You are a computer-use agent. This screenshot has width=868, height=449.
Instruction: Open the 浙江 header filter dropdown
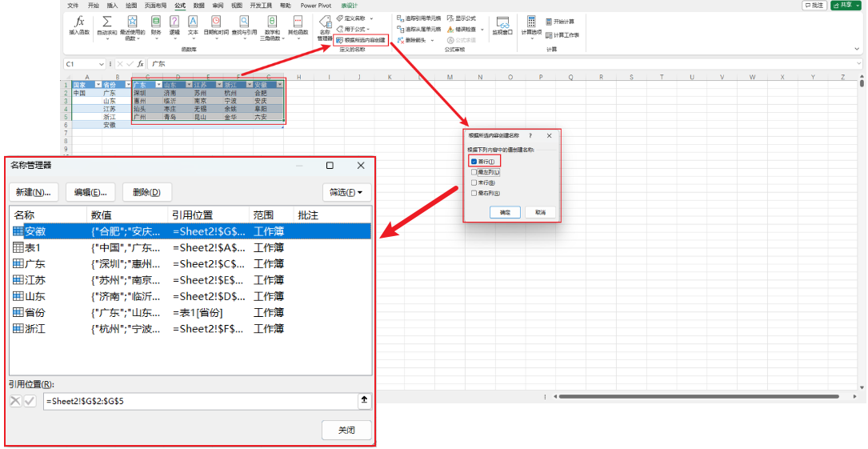pos(249,86)
